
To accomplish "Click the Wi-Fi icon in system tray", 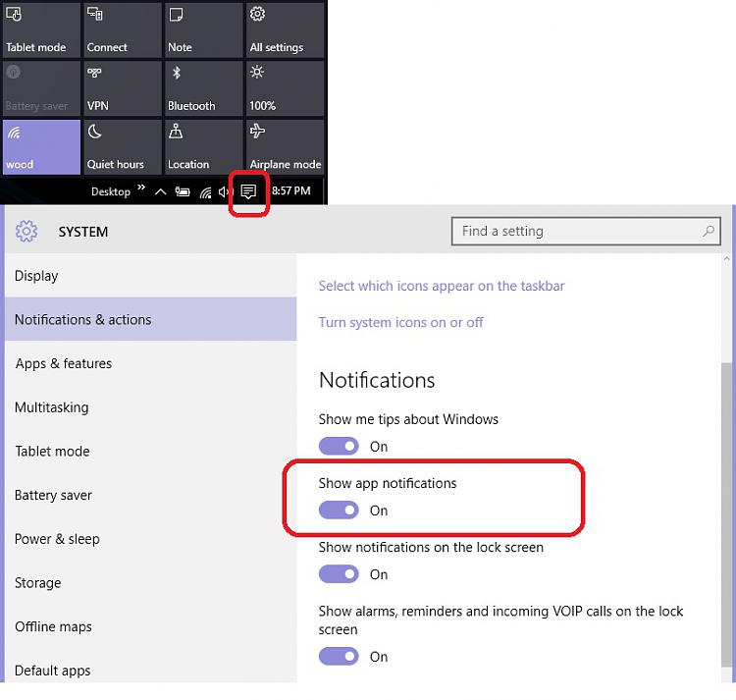I will coord(205,192).
